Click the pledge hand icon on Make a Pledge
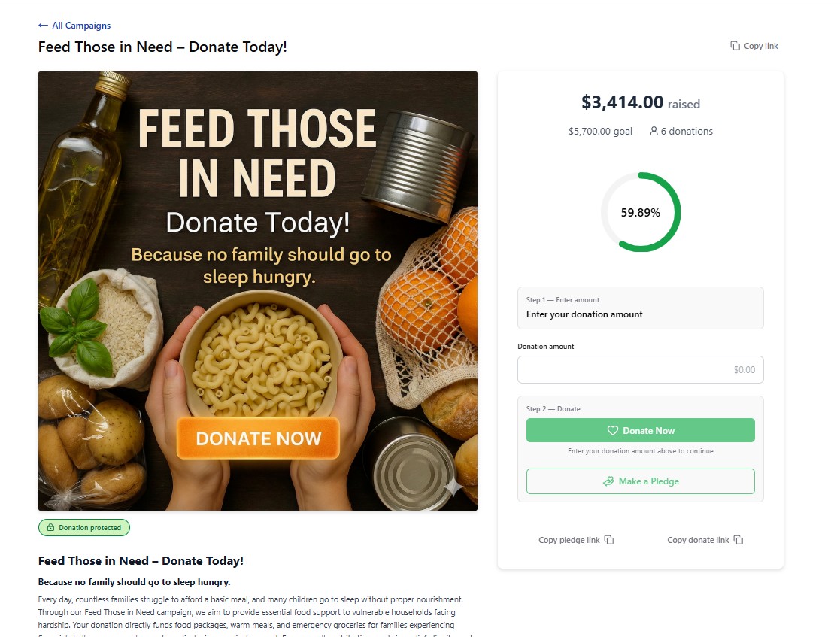 click(x=609, y=481)
